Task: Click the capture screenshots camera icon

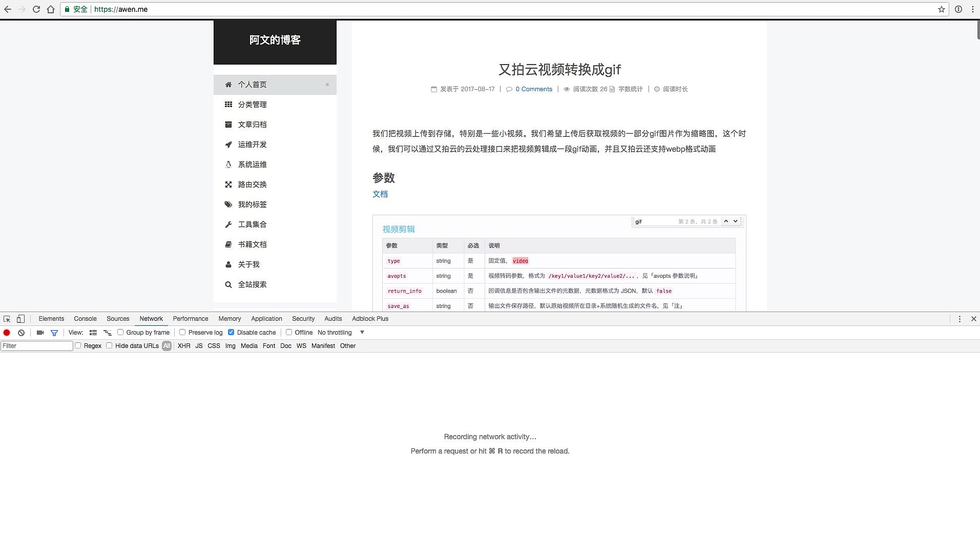Action: pyautogui.click(x=40, y=333)
